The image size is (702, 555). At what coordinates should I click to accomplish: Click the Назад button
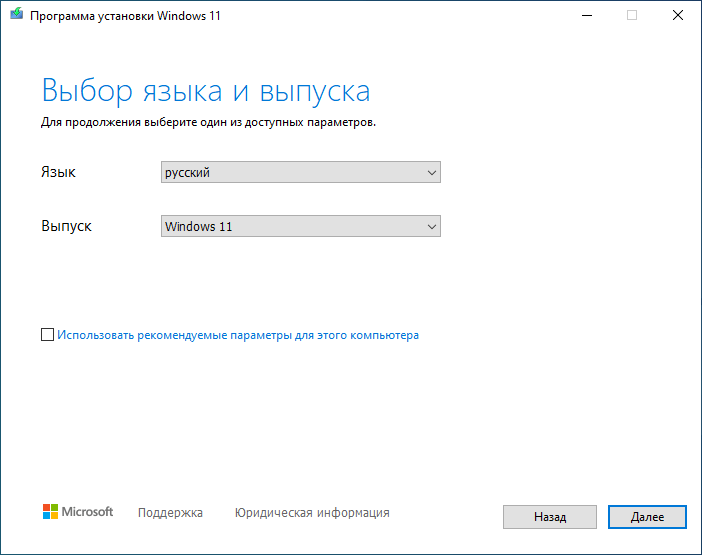[550, 517]
